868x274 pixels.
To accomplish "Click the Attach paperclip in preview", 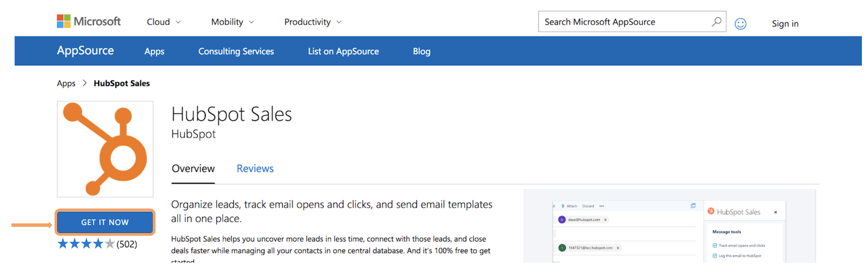I will point(563,206).
